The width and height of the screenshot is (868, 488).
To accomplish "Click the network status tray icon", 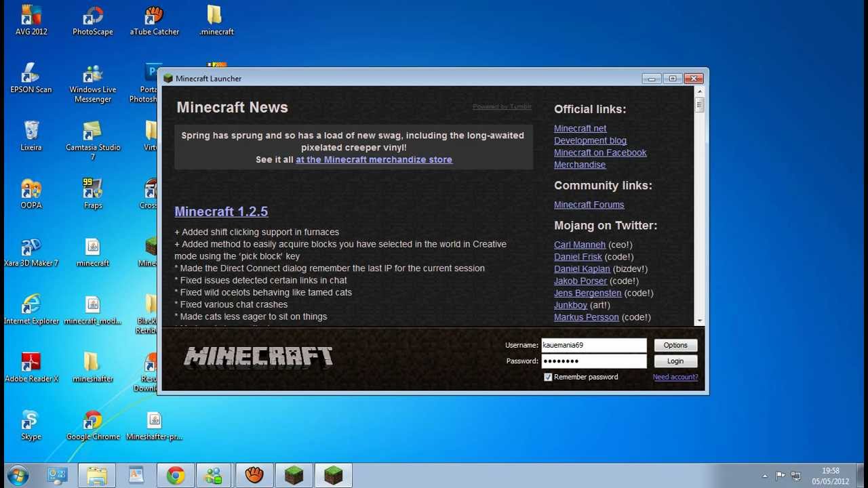I will pos(795,476).
